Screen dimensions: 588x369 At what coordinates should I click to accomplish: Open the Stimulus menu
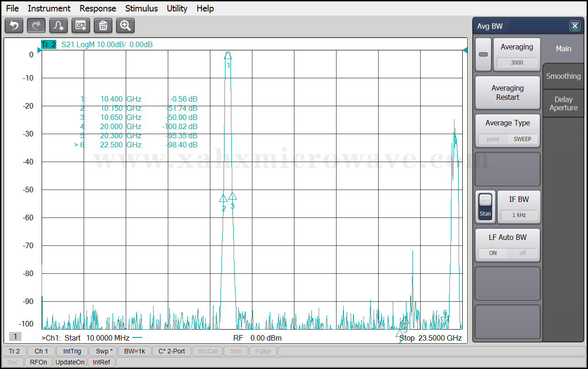pyautogui.click(x=141, y=8)
